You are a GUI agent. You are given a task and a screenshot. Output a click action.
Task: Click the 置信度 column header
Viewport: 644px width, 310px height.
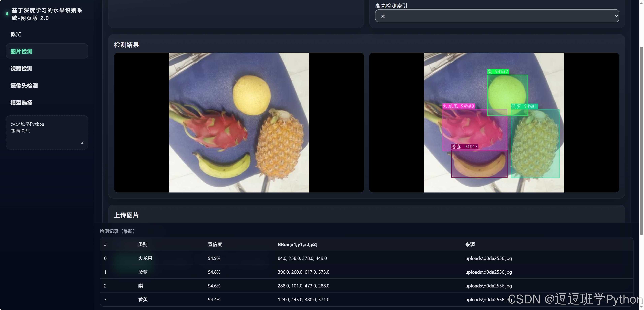click(215, 244)
